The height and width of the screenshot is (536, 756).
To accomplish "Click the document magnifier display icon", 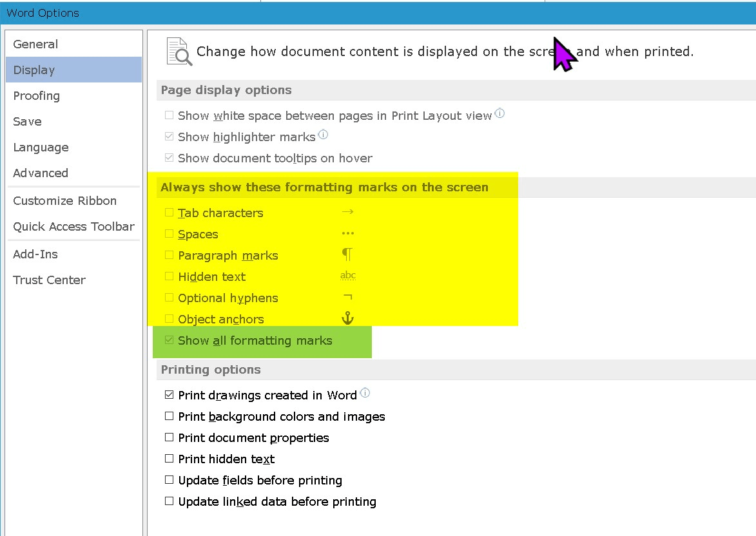I will [x=179, y=51].
